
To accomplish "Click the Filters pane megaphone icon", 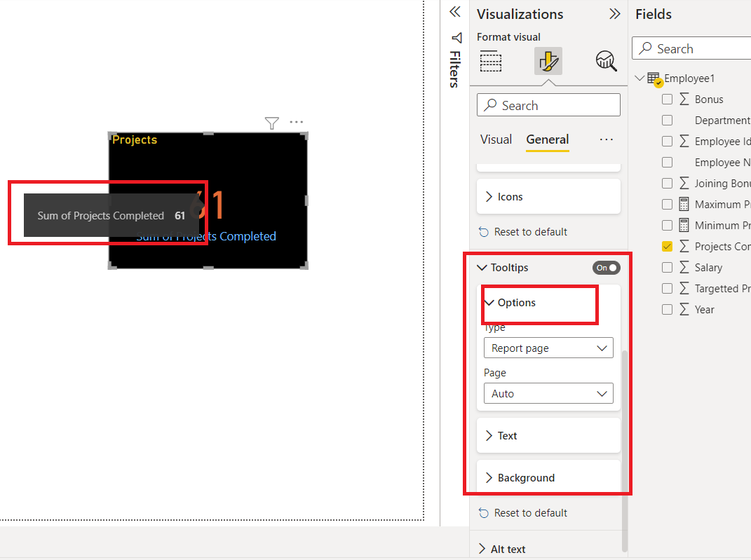I will tap(457, 38).
